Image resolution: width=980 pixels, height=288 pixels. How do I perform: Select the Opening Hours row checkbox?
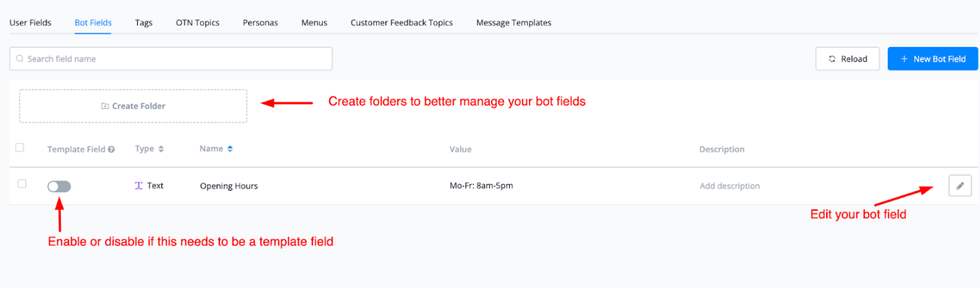point(22,184)
